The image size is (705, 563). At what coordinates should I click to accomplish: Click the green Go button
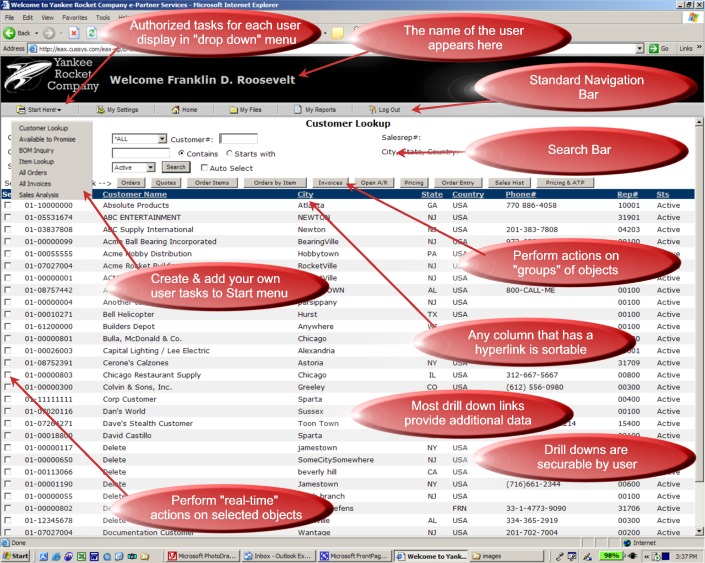coord(659,48)
